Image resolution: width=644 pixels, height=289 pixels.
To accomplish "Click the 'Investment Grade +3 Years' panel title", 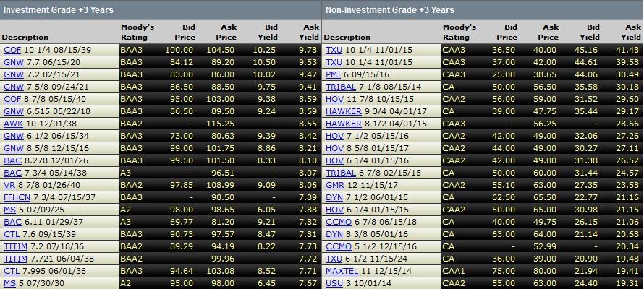I will [59, 10].
